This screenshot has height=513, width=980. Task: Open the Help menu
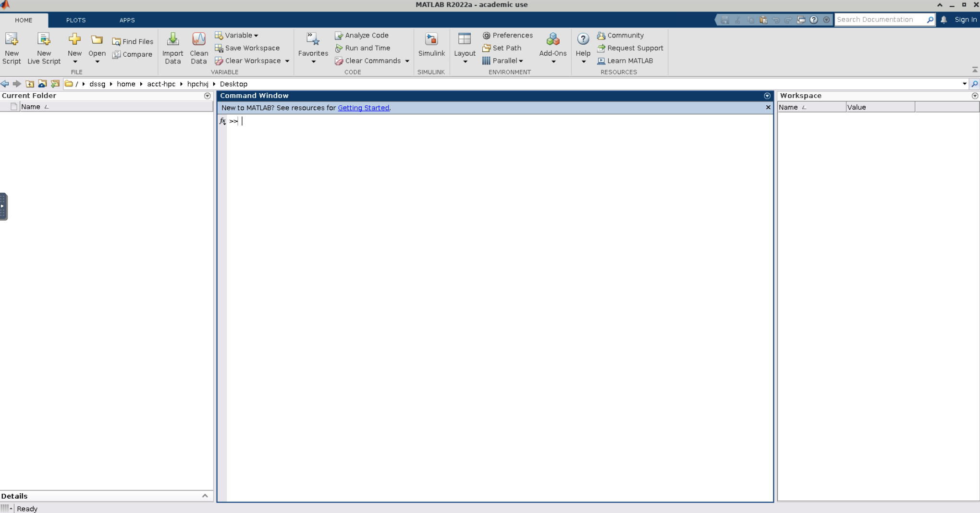click(583, 48)
